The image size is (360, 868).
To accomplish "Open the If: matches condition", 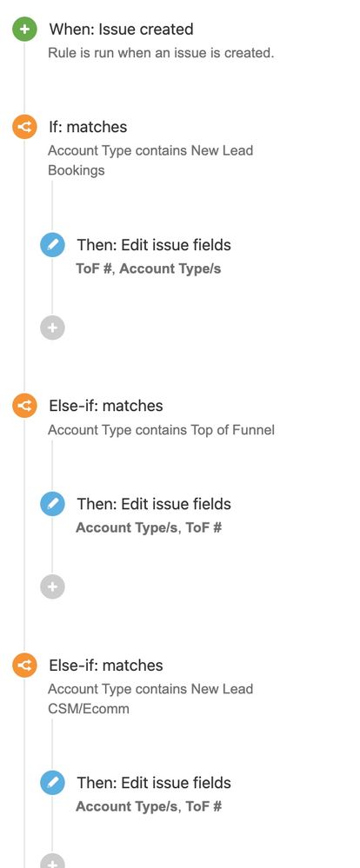I will tap(88, 127).
